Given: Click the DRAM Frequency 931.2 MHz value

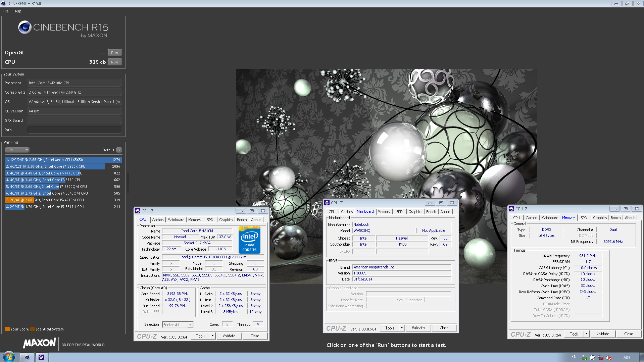Looking at the screenshot, I should 588,256.
